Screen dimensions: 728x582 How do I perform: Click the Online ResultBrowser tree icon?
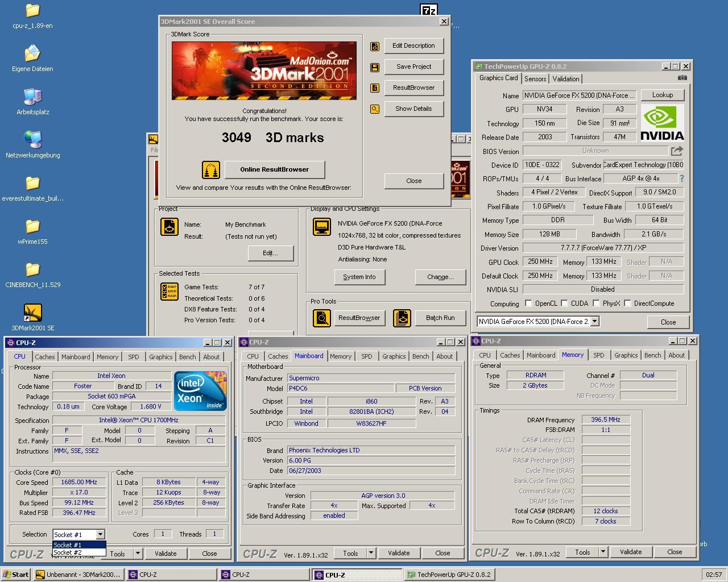click(x=211, y=169)
